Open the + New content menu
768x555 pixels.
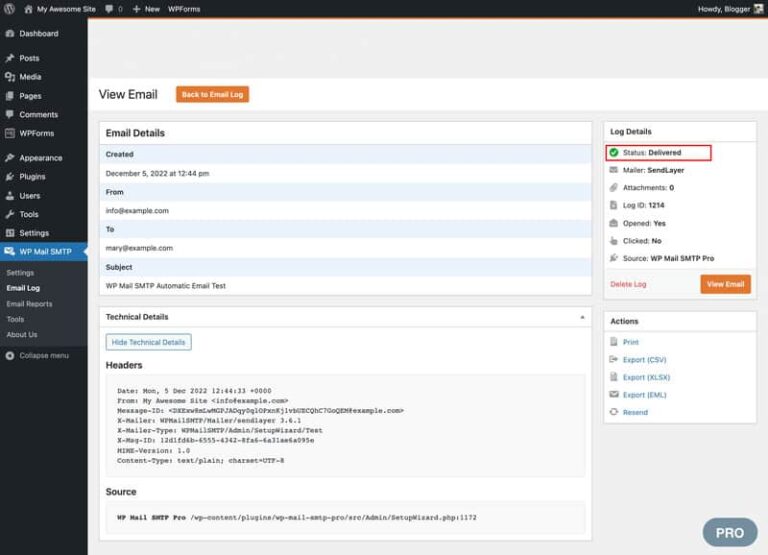coord(145,8)
